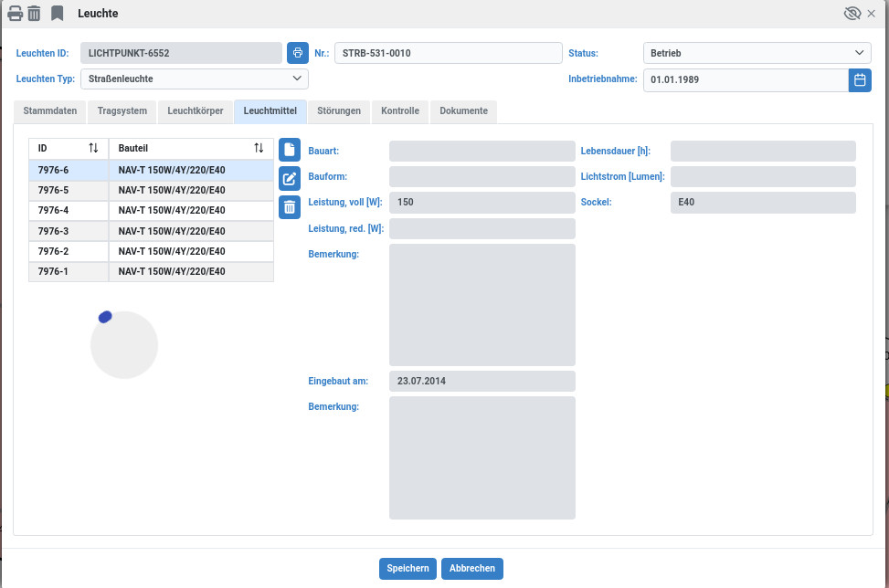The height and width of the screenshot is (588, 889).
Task: Delete the selected Leuchtmittel entry
Action: (x=289, y=207)
